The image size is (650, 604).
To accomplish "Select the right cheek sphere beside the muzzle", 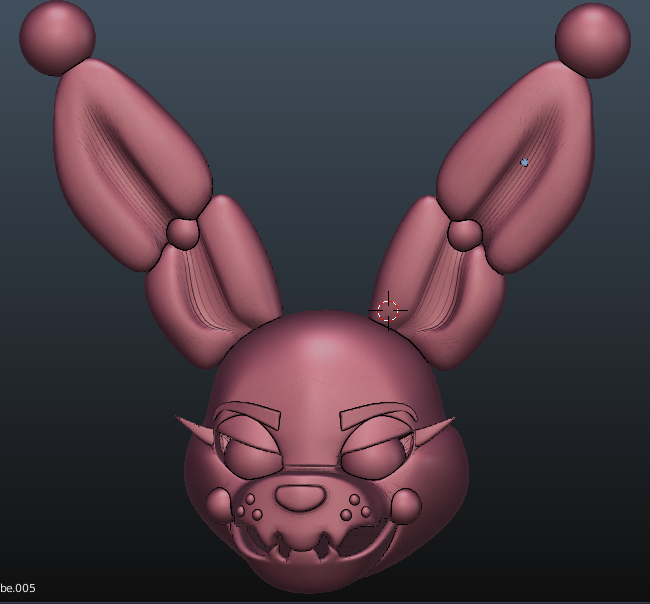I will click(x=406, y=506).
